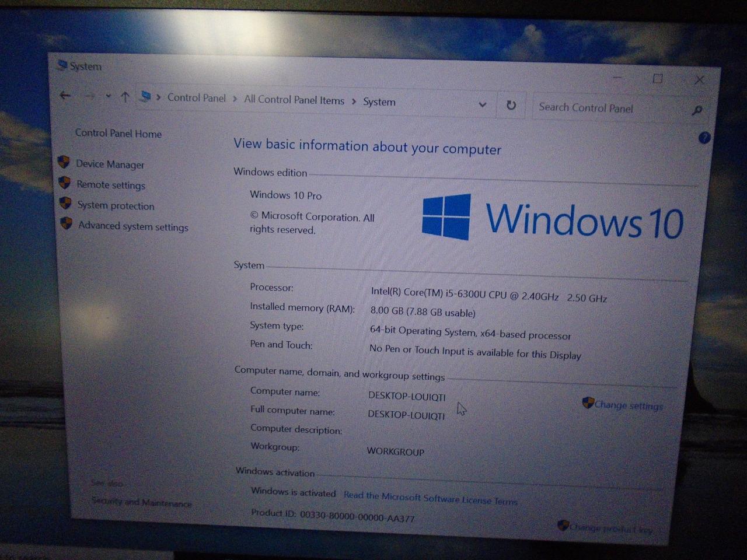Click the computer icon in address bar

146,97
